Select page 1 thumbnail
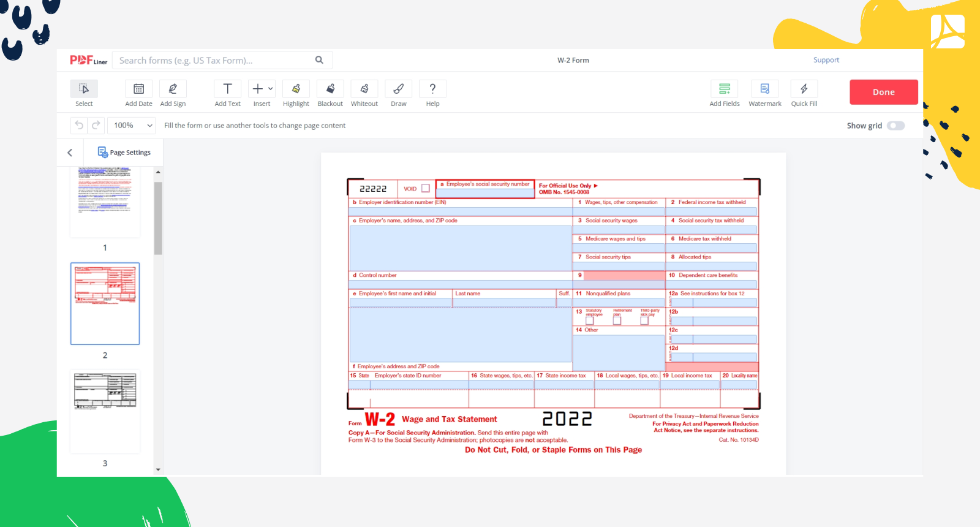Viewport: 980px width, 527px height. point(105,202)
